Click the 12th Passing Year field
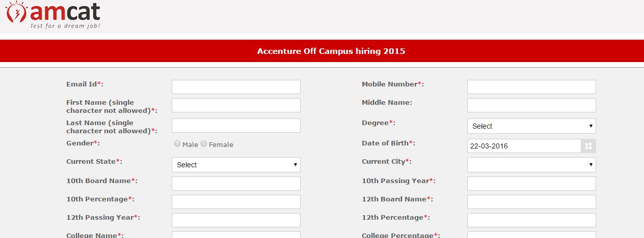Image resolution: width=644 pixels, height=238 pixels. coord(236,220)
